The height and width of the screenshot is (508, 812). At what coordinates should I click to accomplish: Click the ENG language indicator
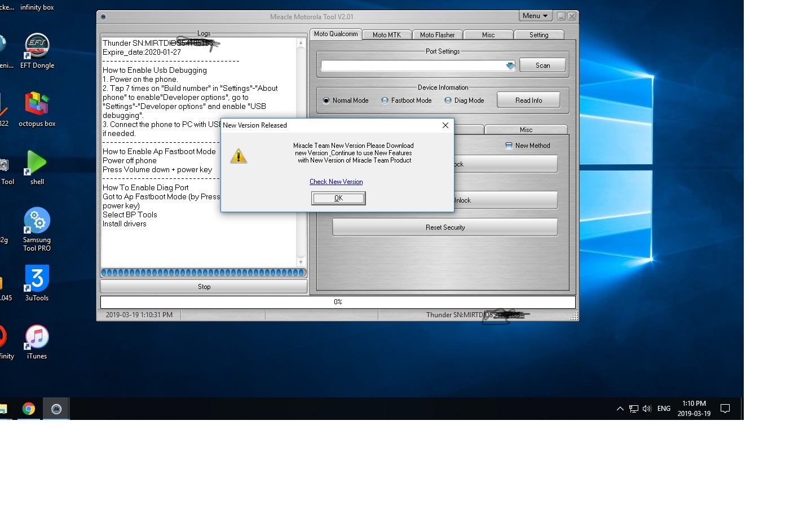click(x=664, y=409)
